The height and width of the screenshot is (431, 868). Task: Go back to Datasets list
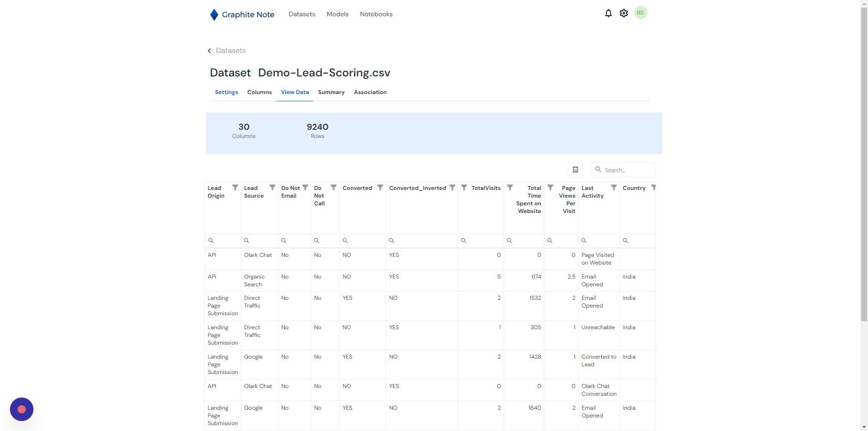point(226,51)
